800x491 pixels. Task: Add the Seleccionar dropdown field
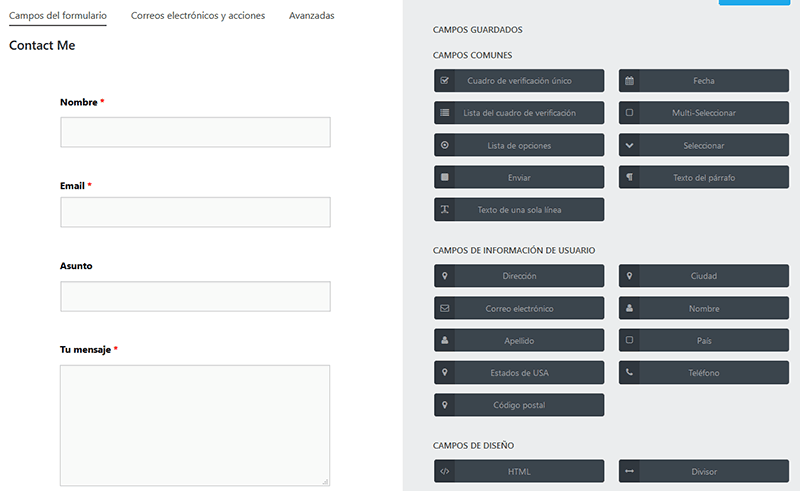(x=704, y=145)
